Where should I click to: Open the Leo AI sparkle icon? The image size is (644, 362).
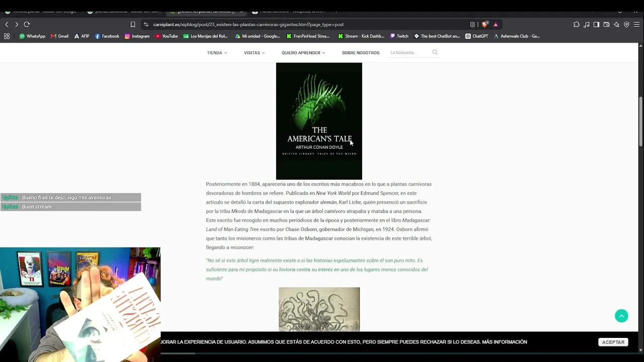(616, 24)
